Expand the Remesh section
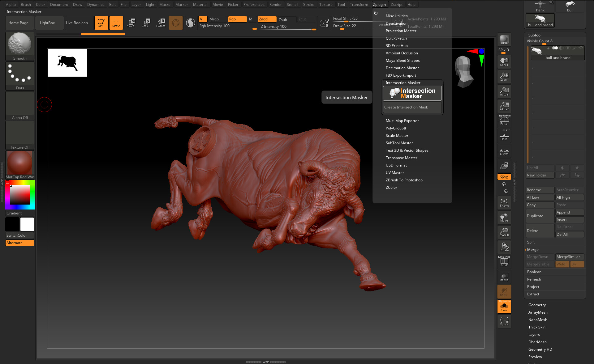This screenshot has width=594, height=364. [534, 279]
